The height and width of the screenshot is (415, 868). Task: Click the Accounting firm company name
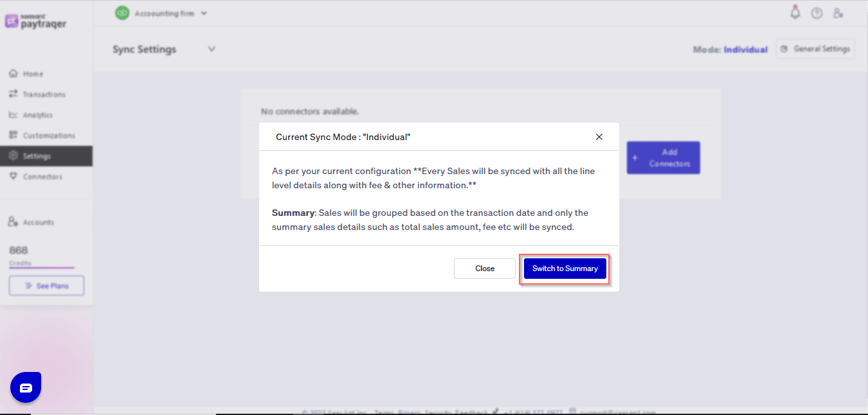(164, 13)
